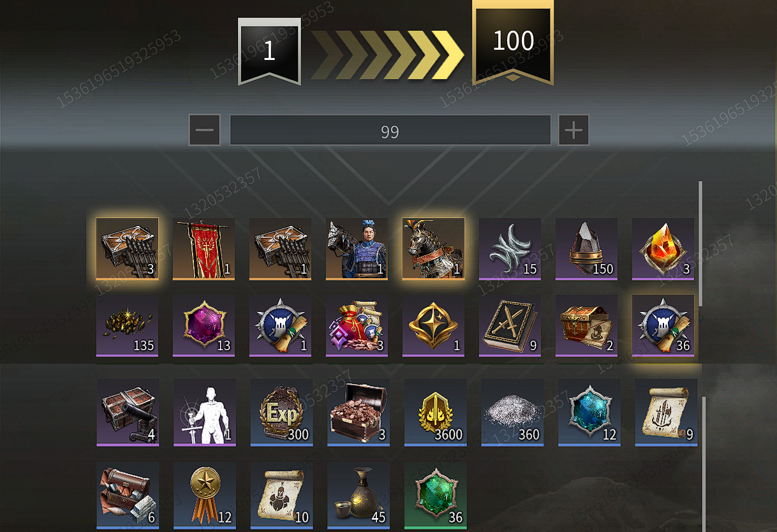
Task: Click the plus button to increase levels
Action: click(x=573, y=130)
